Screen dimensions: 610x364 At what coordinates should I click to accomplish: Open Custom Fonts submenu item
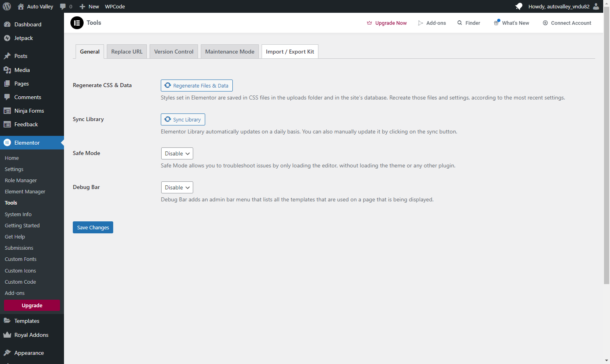pyautogui.click(x=20, y=259)
